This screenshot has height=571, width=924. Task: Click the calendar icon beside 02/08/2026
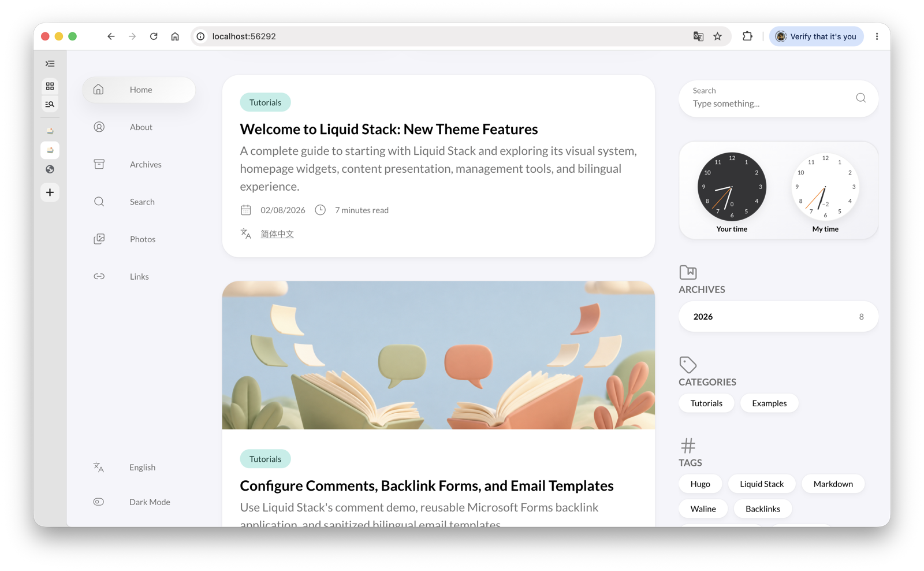tap(246, 210)
